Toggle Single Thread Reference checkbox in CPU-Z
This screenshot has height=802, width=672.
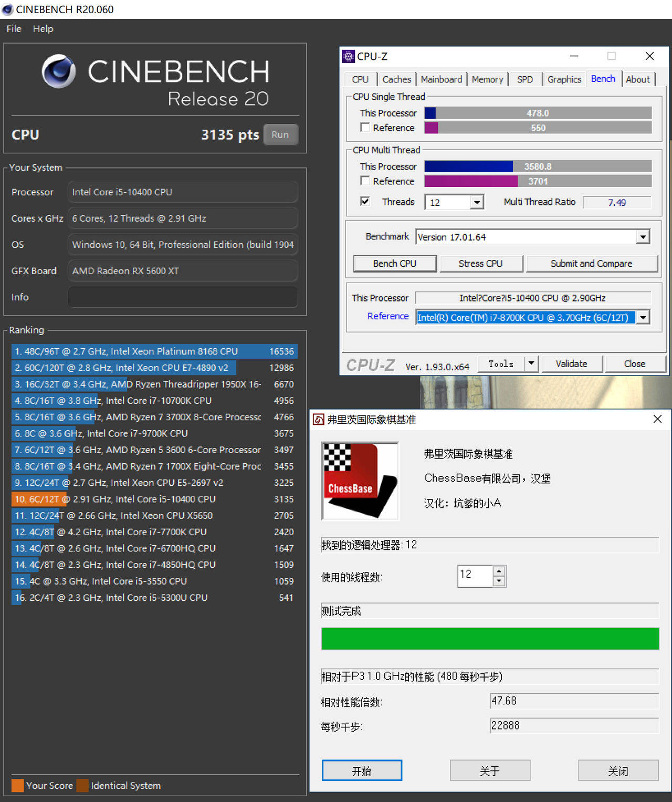pos(365,127)
